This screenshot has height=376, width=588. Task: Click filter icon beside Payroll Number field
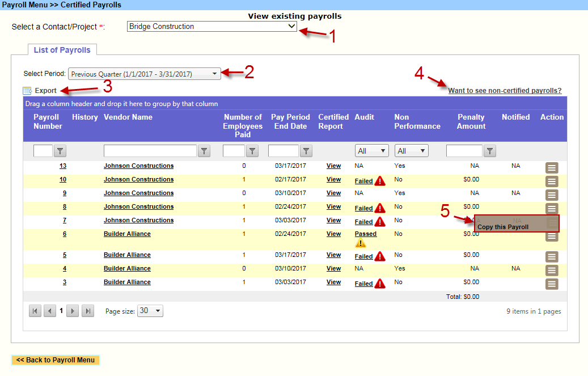[x=60, y=151]
